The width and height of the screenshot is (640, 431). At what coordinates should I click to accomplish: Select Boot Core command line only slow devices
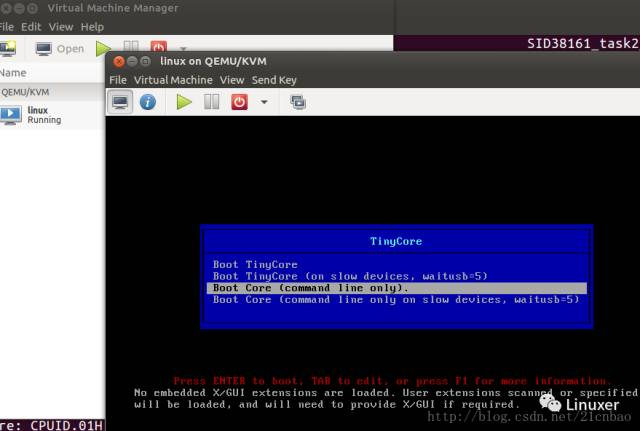coord(396,300)
